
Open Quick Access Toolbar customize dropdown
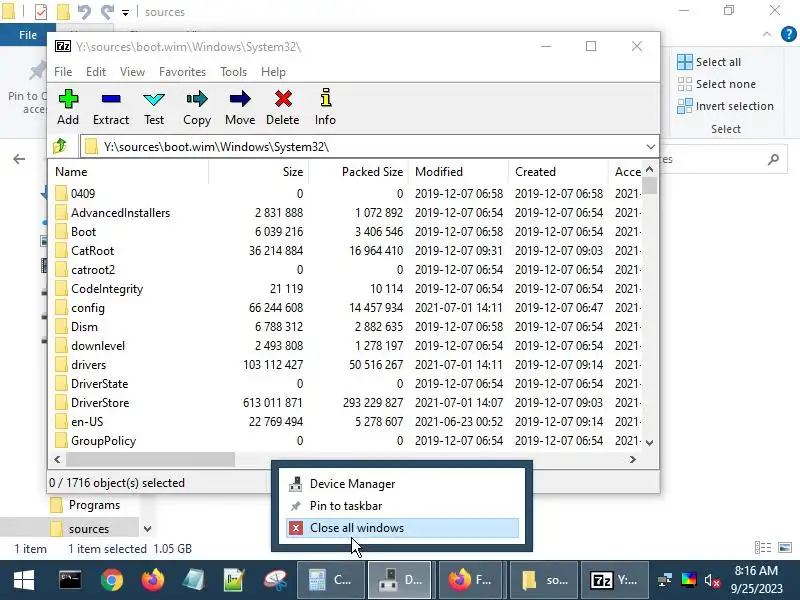(125, 12)
